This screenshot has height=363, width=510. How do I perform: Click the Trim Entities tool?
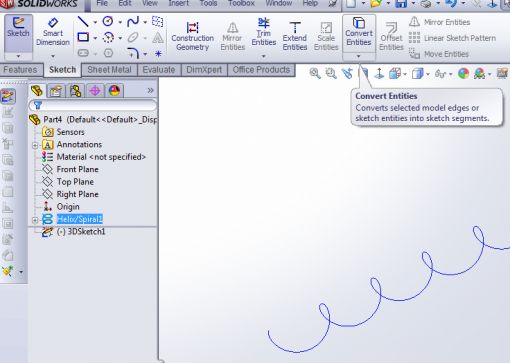[263, 32]
